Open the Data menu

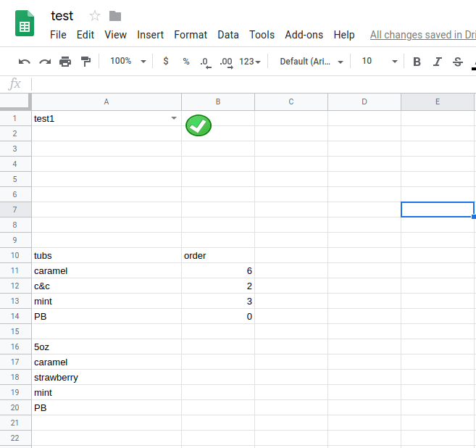(x=228, y=35)
